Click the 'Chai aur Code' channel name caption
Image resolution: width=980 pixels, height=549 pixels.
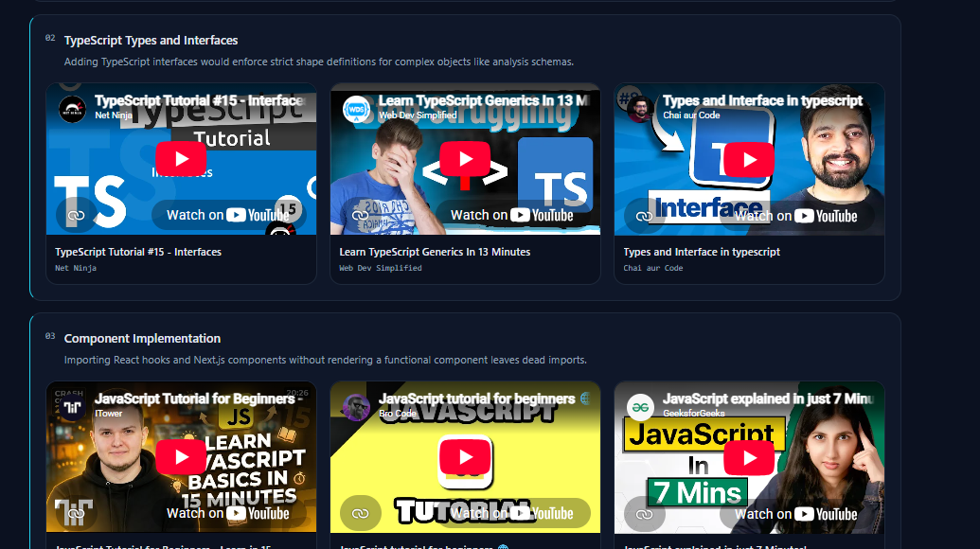coord(653,268)
